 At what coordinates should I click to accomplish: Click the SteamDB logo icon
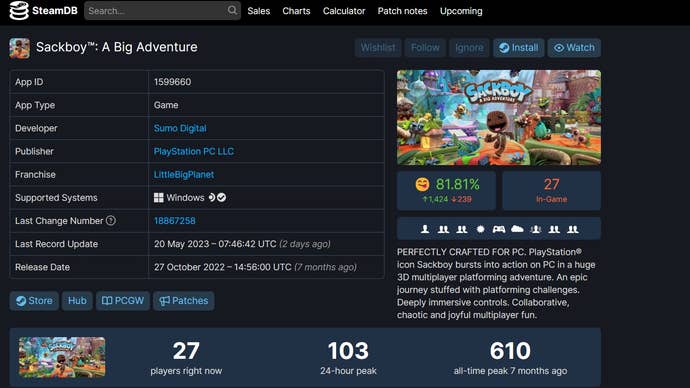[x=19, y=11]
